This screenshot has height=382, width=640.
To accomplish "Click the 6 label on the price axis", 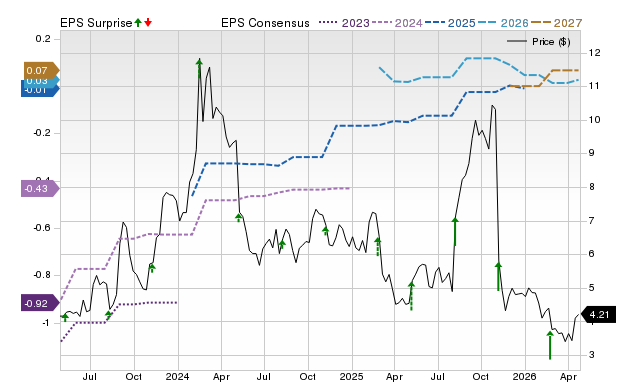I will [x=592, y=254].
